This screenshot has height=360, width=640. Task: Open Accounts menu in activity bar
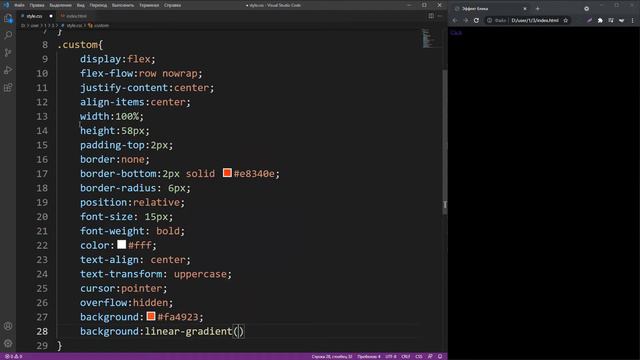click(x=8, y=326)
